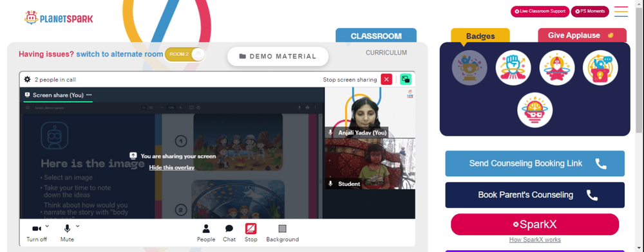Select the trophy star badge
This screenshot has width=644, height=252.
pos(469,67)
